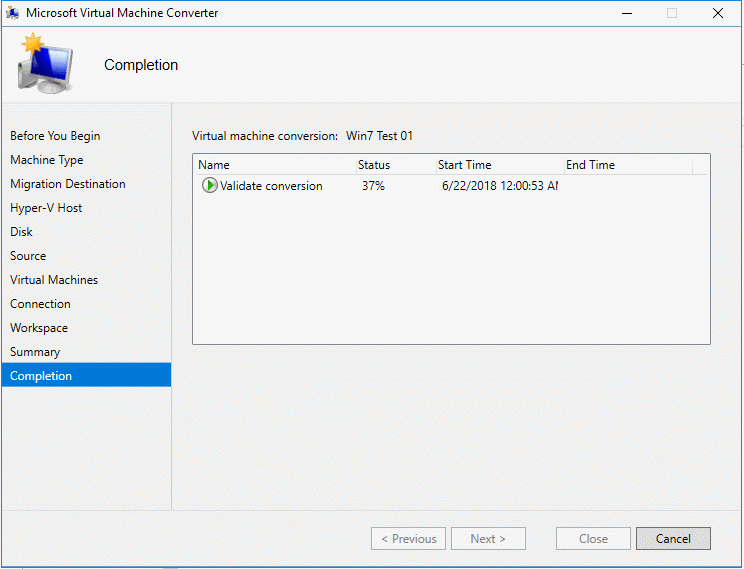This screenshot has width=744, height=569.
Task: Minimize the Virtual Machine Converter window
Action: [x=626, y=13]
